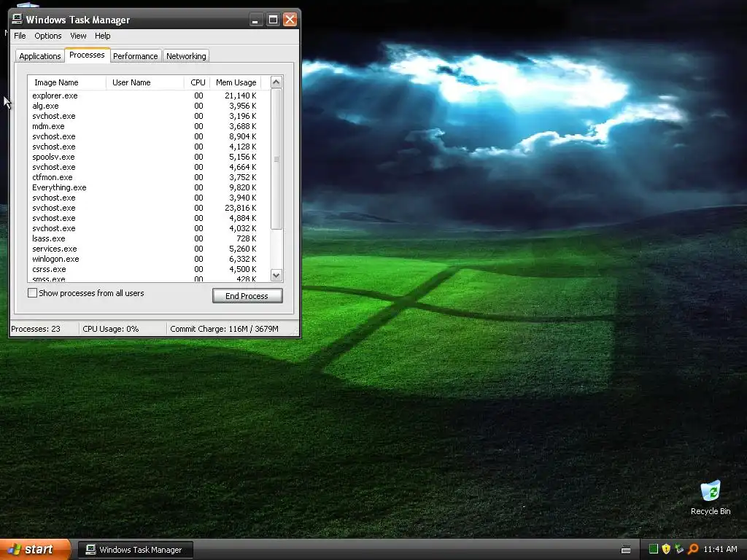The image size is (747, 560).
Task: Open the yellow Security Center shield icon
Action: pos(666,549)
